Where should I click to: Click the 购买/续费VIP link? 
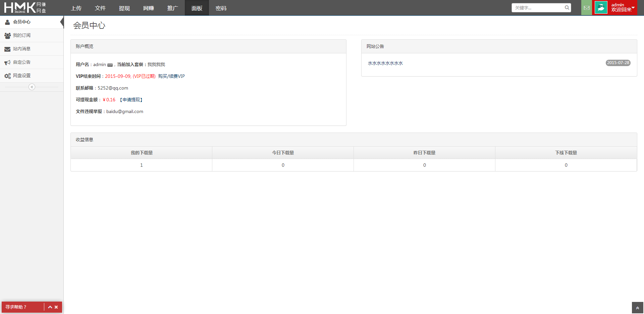171,76
